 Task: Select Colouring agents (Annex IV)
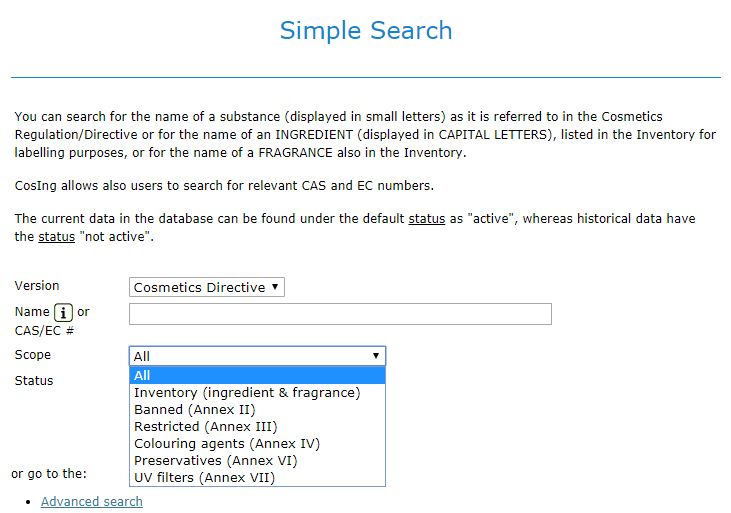[227, 443]
